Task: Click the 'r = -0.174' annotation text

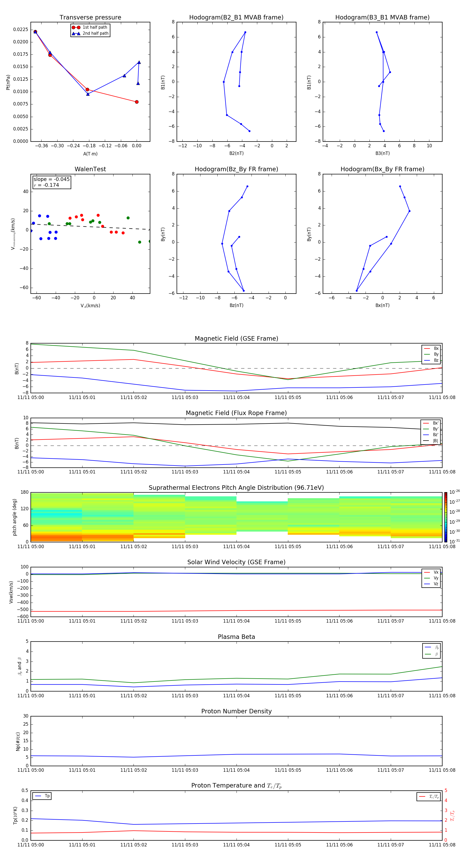Action: pyautogui.click(x=47, y=185)
